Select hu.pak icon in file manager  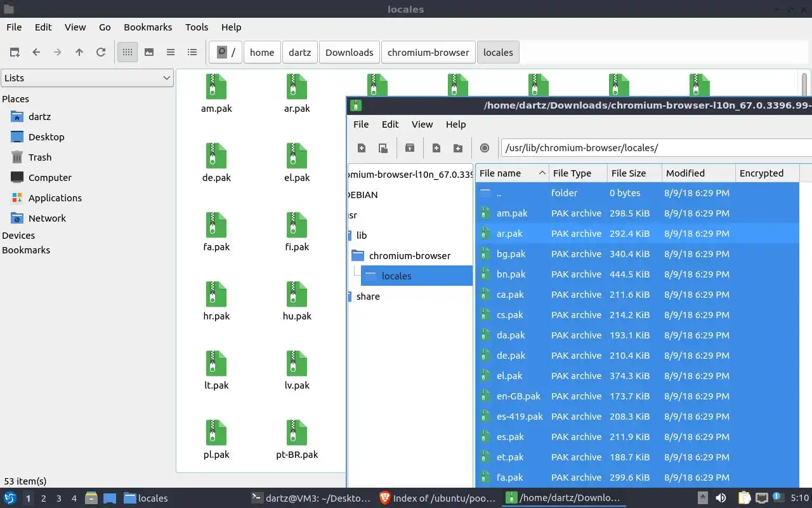[297, 301]
